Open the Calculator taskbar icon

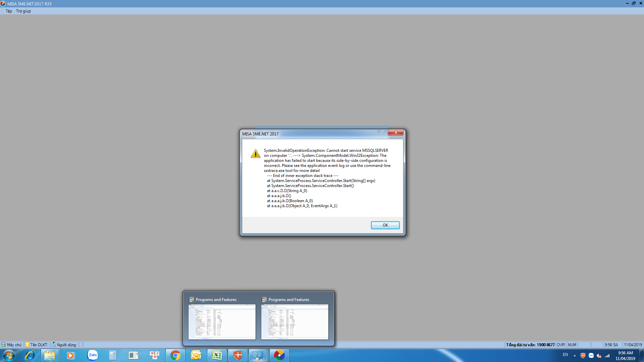point(113,355)
